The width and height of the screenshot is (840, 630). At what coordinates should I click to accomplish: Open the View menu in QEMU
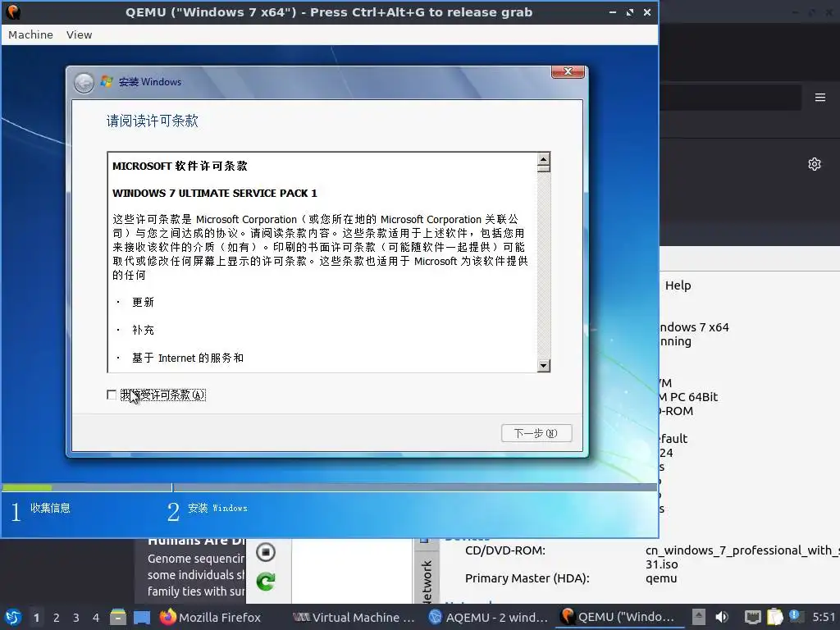pos(80,34)
